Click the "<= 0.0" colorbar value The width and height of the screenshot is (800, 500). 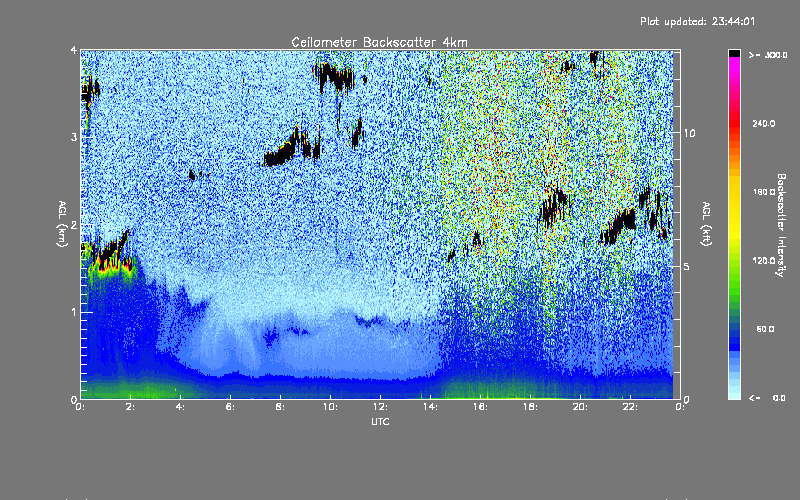pyautogui.click(x=768, y=398)
